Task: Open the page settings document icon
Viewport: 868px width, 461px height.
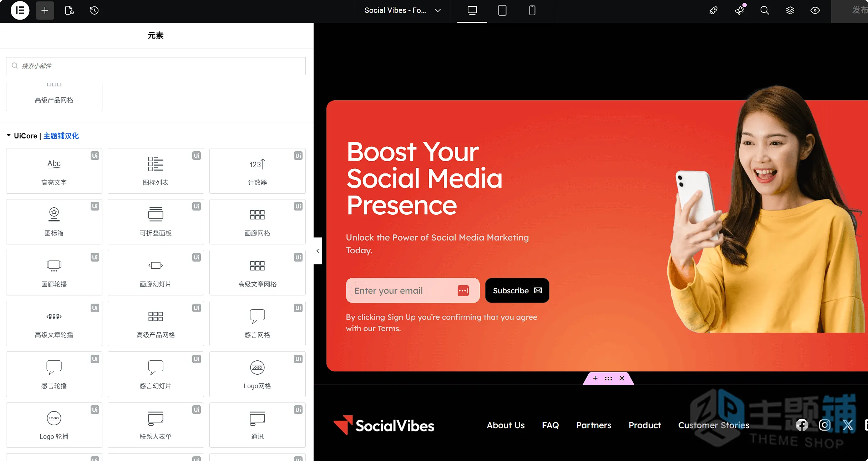Action: [x=69, y=10]
